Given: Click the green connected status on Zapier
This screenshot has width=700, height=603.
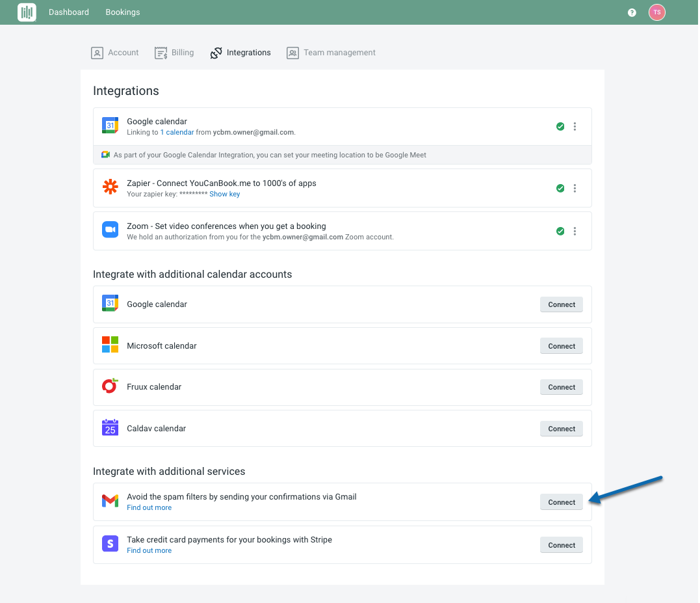Looking at the screenshot, I should [560, 187].
